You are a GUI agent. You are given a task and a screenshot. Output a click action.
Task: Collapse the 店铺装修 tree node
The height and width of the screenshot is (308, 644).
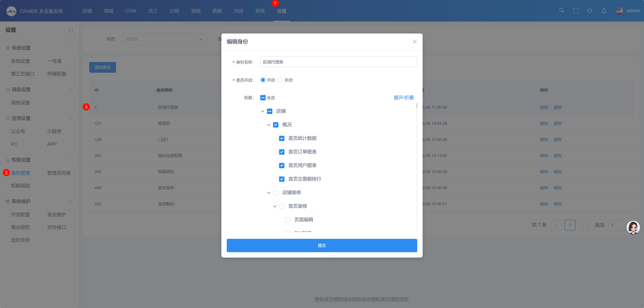269,193
